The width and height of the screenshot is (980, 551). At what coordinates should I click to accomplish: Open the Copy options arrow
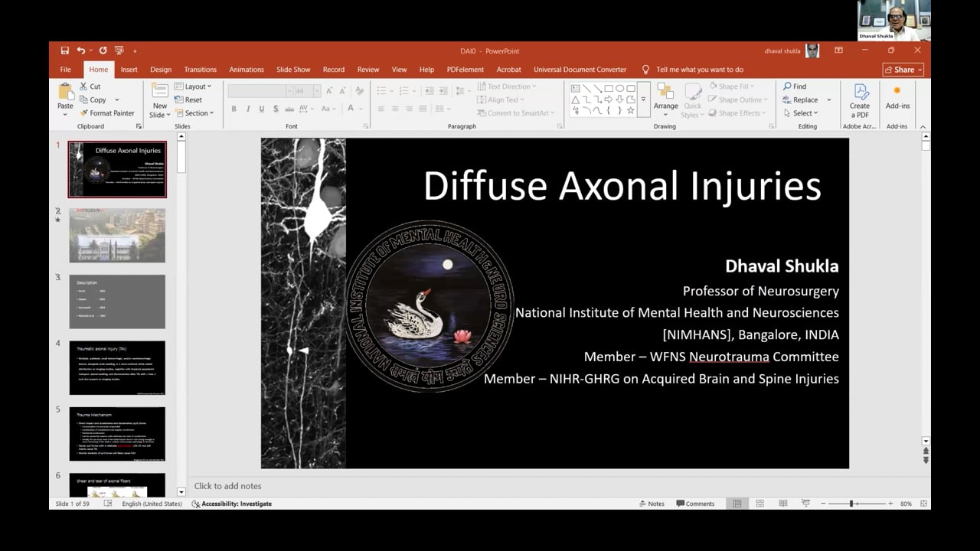(x=117, y=100)
